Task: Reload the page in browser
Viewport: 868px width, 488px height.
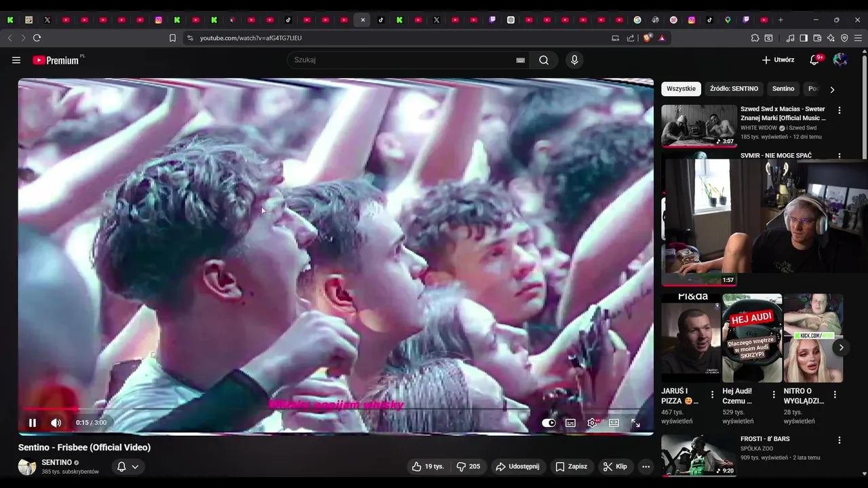Action: 37,38
